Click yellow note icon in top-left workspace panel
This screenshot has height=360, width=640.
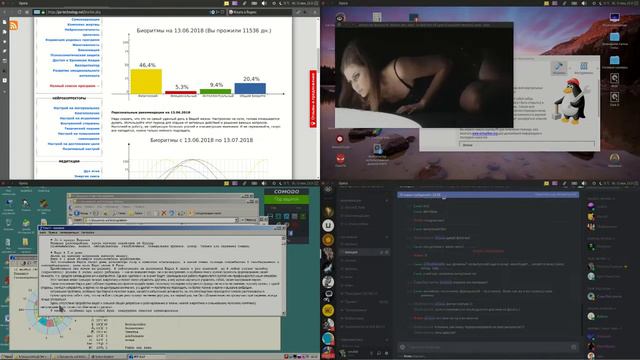tap(227, 3)
